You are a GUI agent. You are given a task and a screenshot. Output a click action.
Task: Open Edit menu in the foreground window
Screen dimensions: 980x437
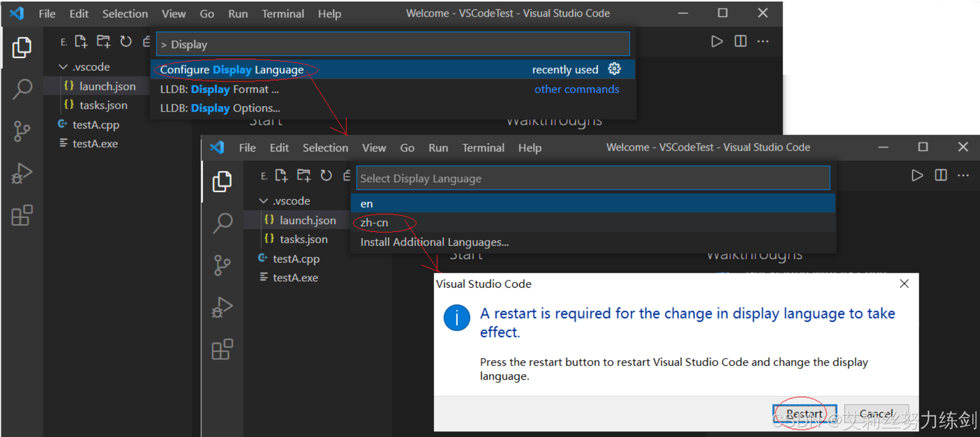(x=279, y=148)
